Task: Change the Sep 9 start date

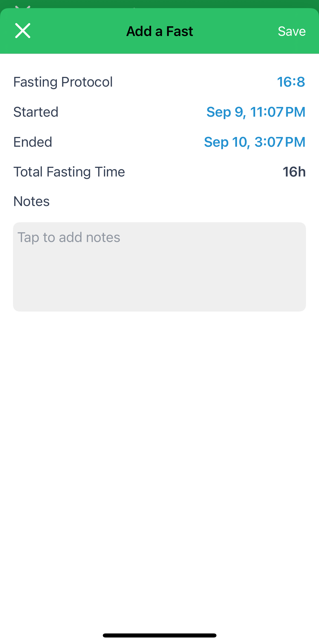Action: (x=225, y=112)
